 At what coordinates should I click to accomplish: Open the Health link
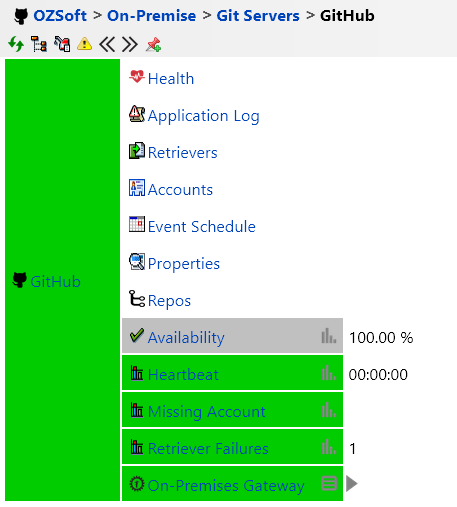[x=171, y=79]
